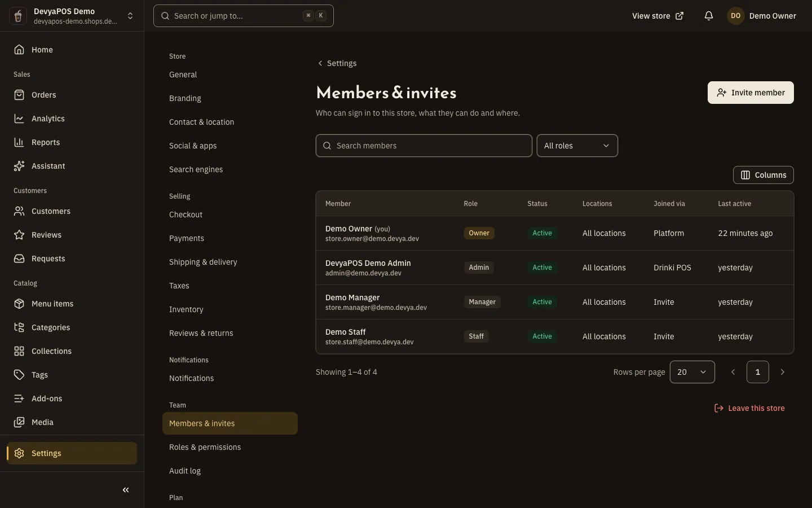The width and height of the screenshot is (812, 508).
Task: Select page 1 pagination button
Action: pos(758,372)
